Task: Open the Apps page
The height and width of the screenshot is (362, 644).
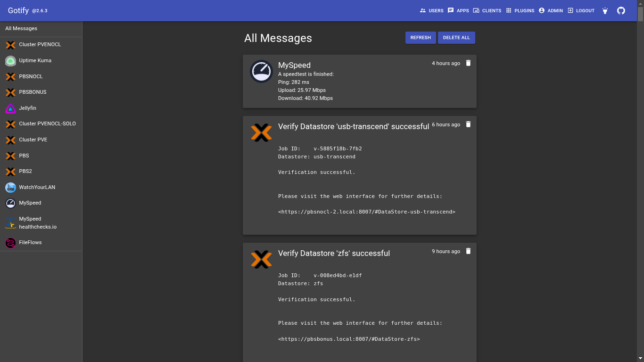Action: [458, 10]
